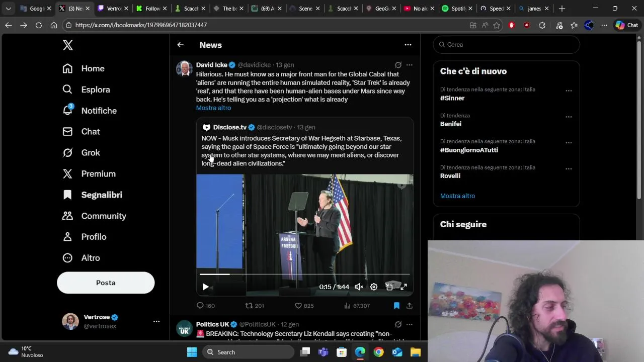
Task: Open video settings gear
Action: click(374, 287)
